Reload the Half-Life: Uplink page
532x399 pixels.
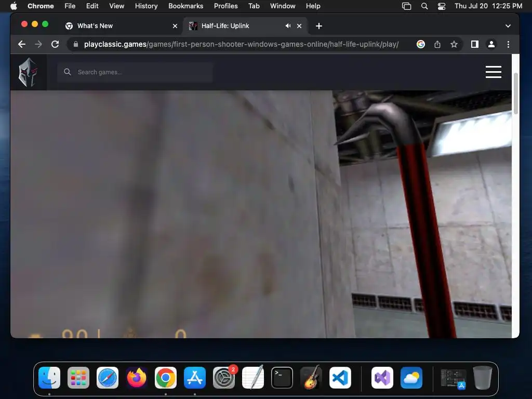coord(55,44)
